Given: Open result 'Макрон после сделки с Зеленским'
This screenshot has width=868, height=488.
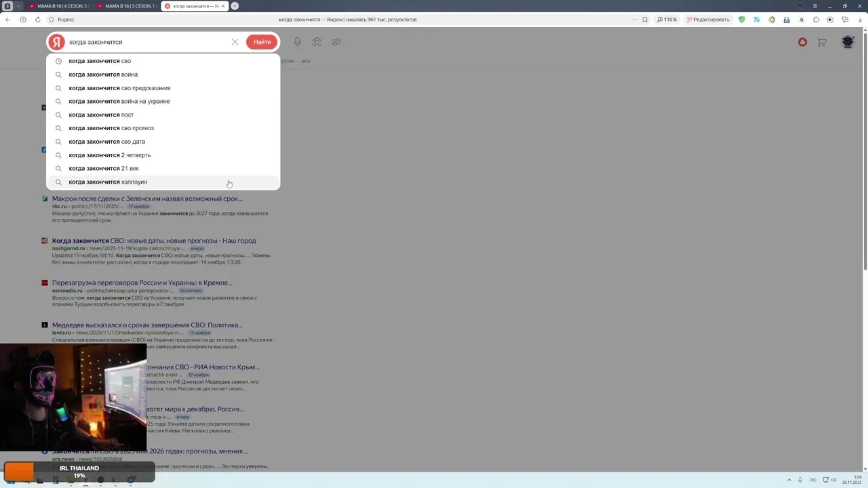Looking at the screenshot, I should [x=147, y=199].
